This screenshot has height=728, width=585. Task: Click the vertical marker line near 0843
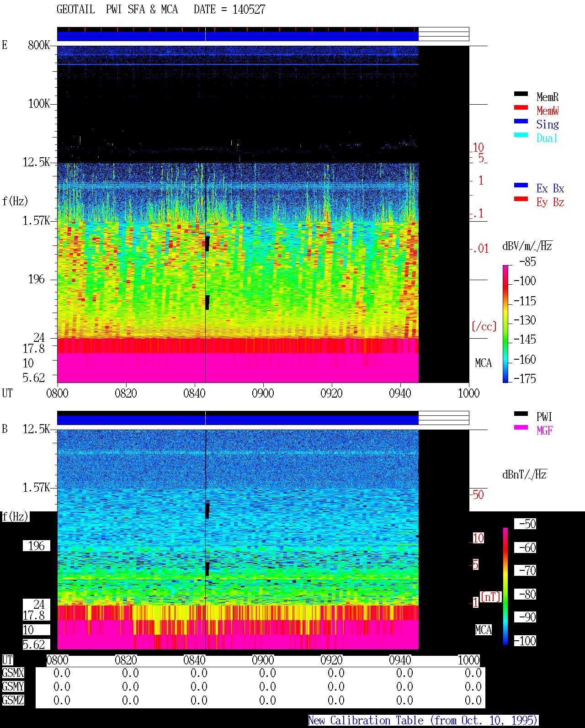[205, 214]
